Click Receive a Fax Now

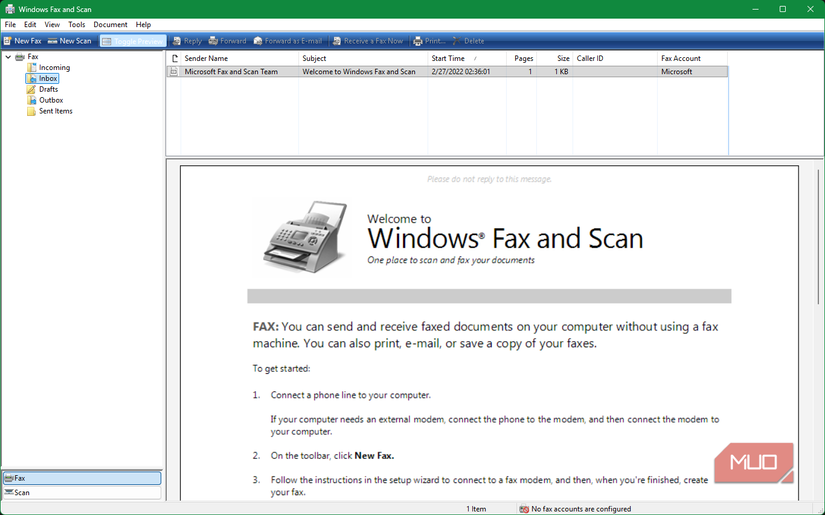(368, 41)
